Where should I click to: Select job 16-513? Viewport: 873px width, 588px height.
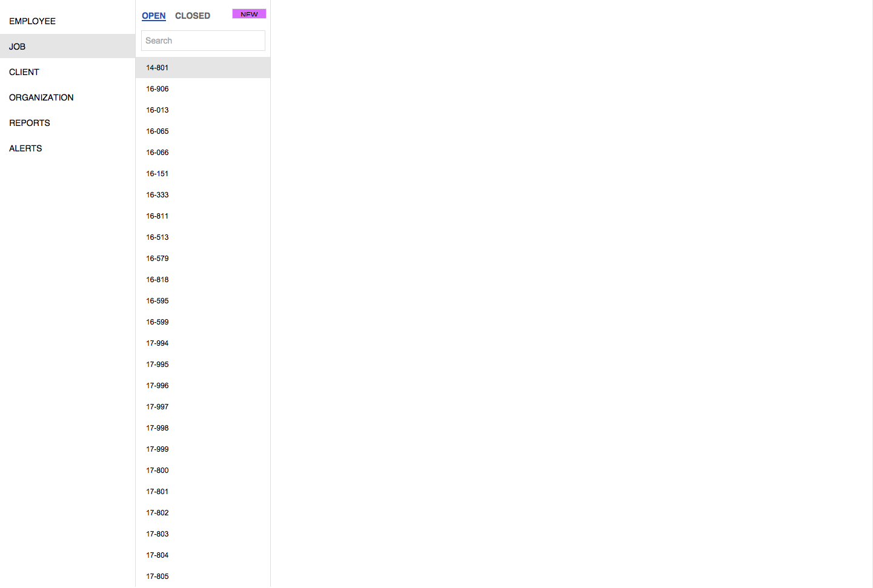pyautogui.click(x=203, y=237)
